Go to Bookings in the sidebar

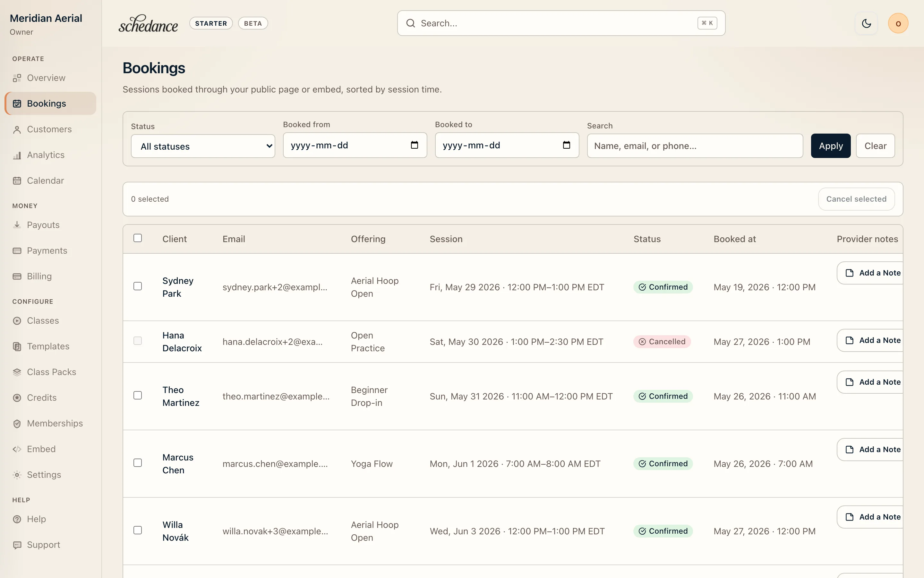50,104
